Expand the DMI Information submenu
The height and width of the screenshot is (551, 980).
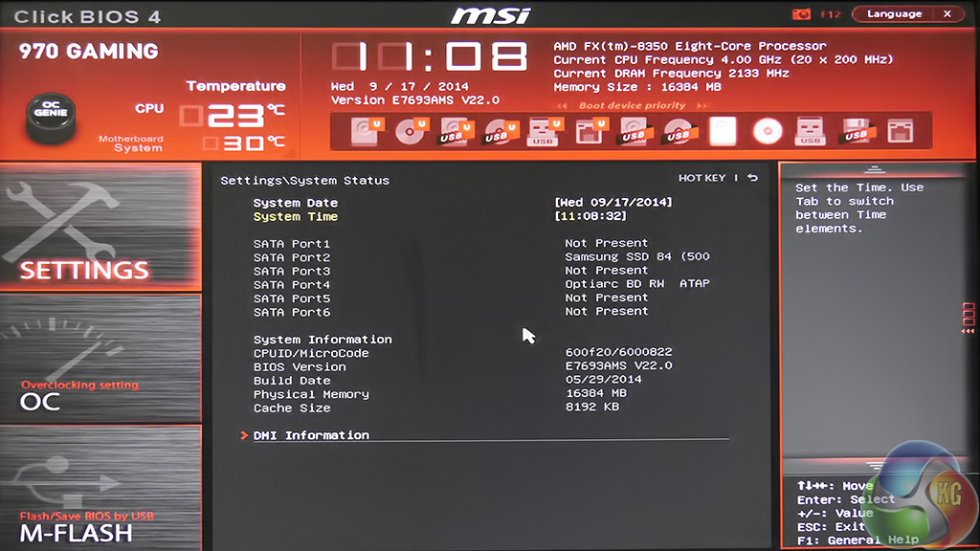pyautogui.click(x=311, y=435)
